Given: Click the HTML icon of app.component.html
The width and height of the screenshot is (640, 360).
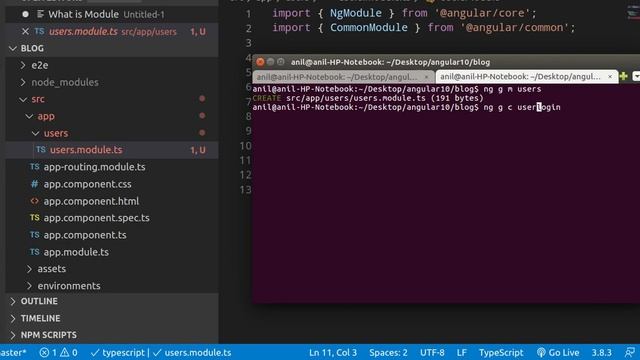Looking at the screenshot, I should click(35, 201).
